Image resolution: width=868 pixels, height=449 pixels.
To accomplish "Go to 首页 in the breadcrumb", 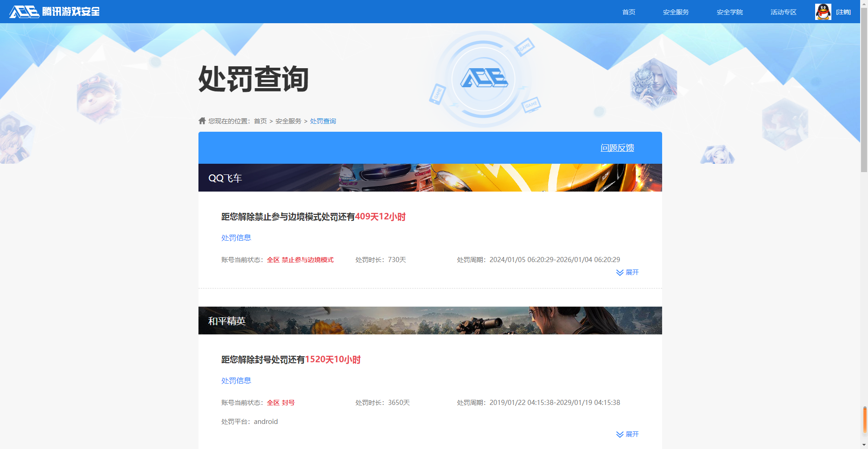I will click(260, 121).
